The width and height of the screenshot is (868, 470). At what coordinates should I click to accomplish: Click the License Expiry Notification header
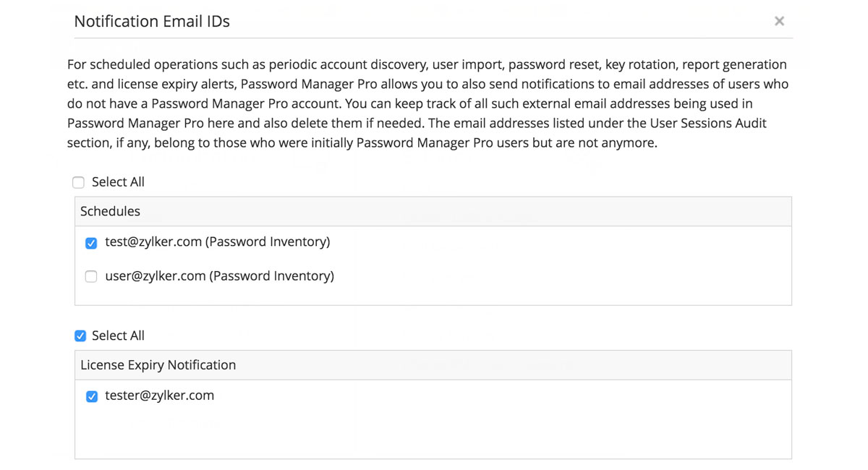click(x=158, y=365)
